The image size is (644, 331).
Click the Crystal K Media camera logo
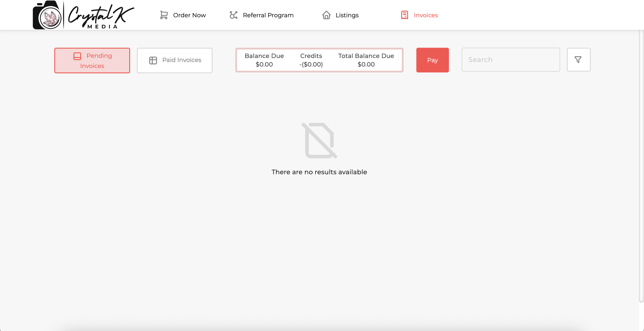(x=48, y=15)
